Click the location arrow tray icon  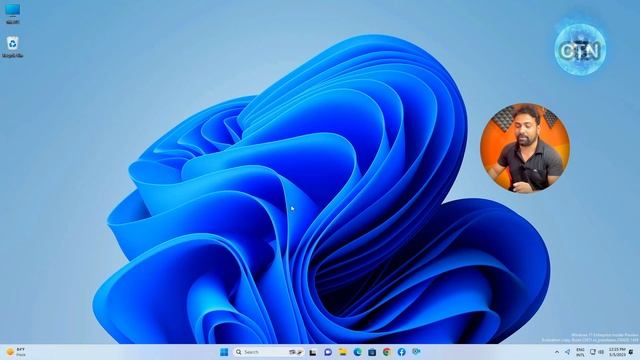[x=567, y=352]
